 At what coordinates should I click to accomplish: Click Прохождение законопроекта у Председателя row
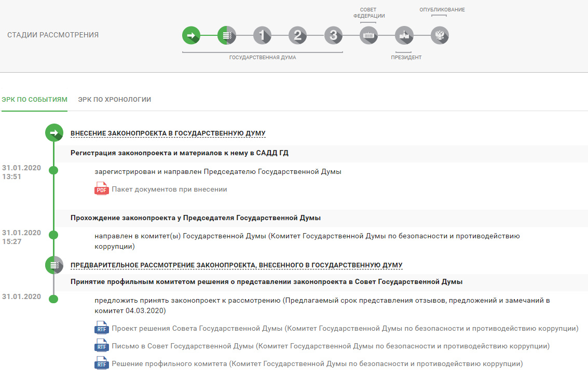pyautogui.click(x=322, y=218)
